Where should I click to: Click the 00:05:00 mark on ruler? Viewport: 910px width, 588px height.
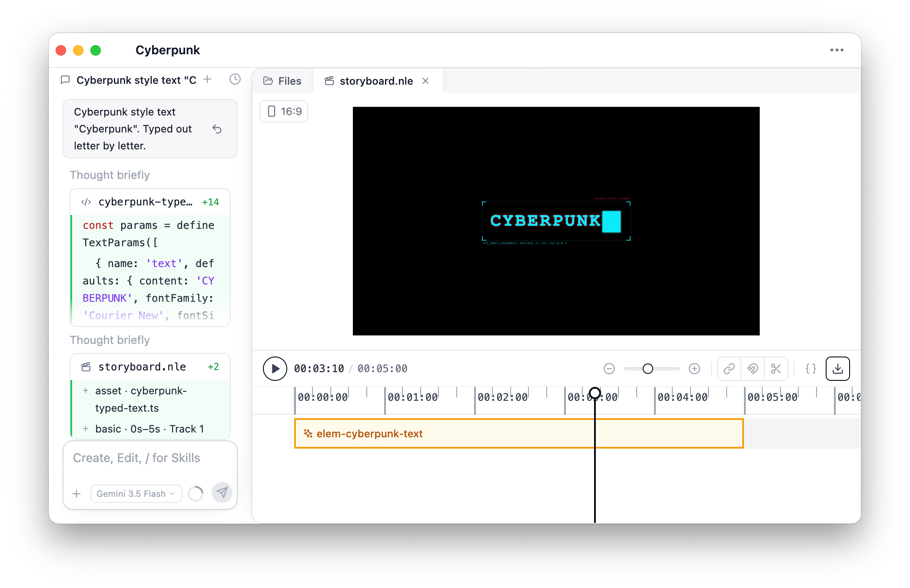pyautogui.click(x=772, y=397)
